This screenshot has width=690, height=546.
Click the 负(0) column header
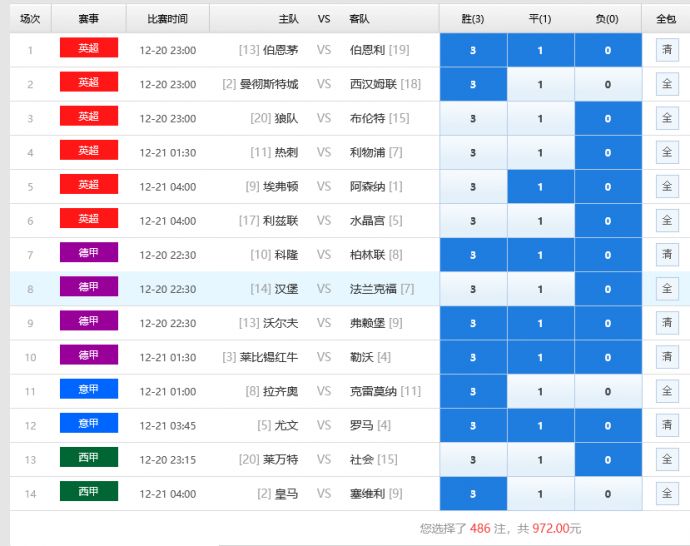[x=607, y=19]
